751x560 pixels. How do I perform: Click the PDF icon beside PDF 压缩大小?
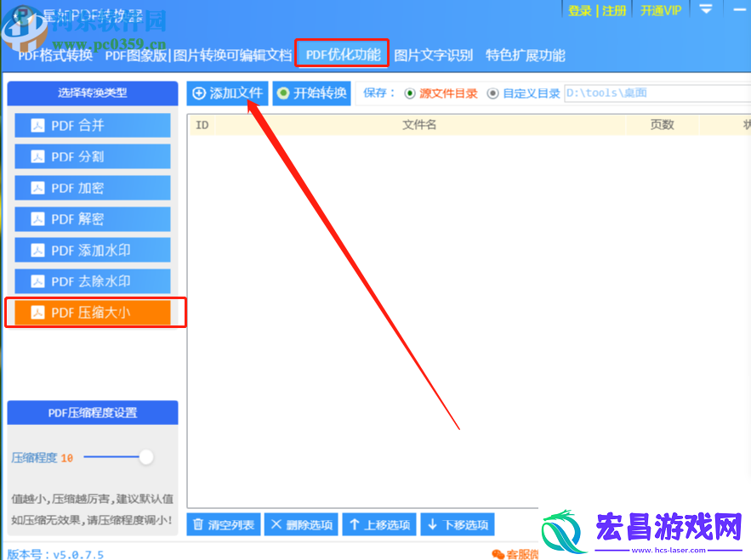coord(37,313)
